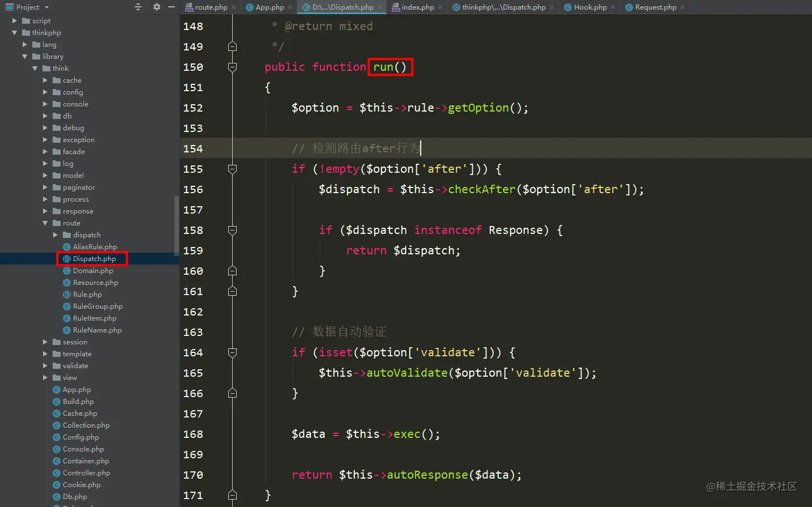Collapse the think folder
Viewport: 812px width, 507px height.
pyautogui.click(x=35, y=69)
